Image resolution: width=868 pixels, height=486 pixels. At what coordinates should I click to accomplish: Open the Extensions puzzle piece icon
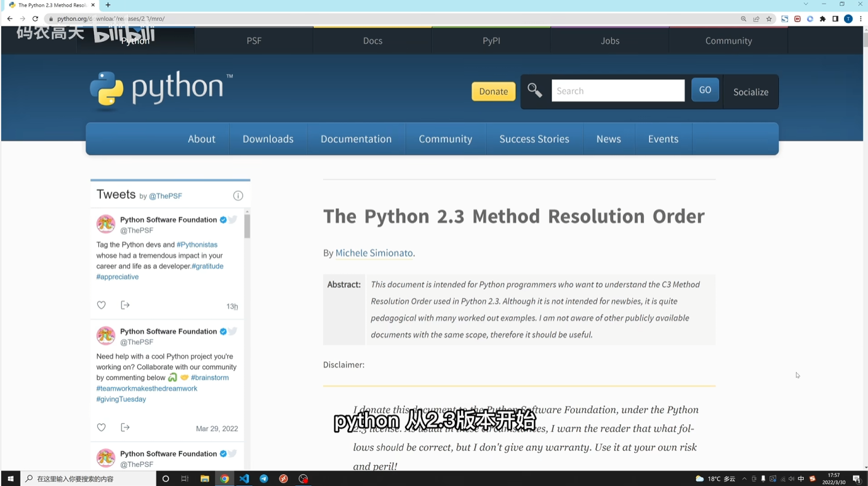click(822, 19)
